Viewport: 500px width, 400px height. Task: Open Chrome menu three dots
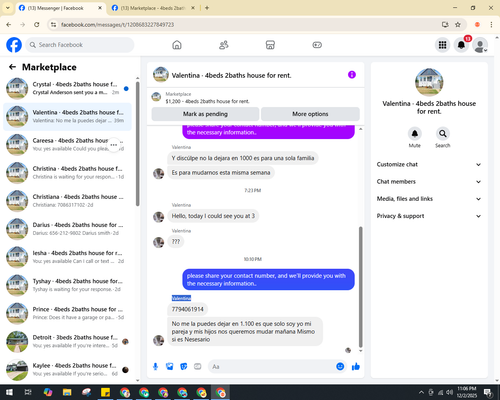coord(491,24)
